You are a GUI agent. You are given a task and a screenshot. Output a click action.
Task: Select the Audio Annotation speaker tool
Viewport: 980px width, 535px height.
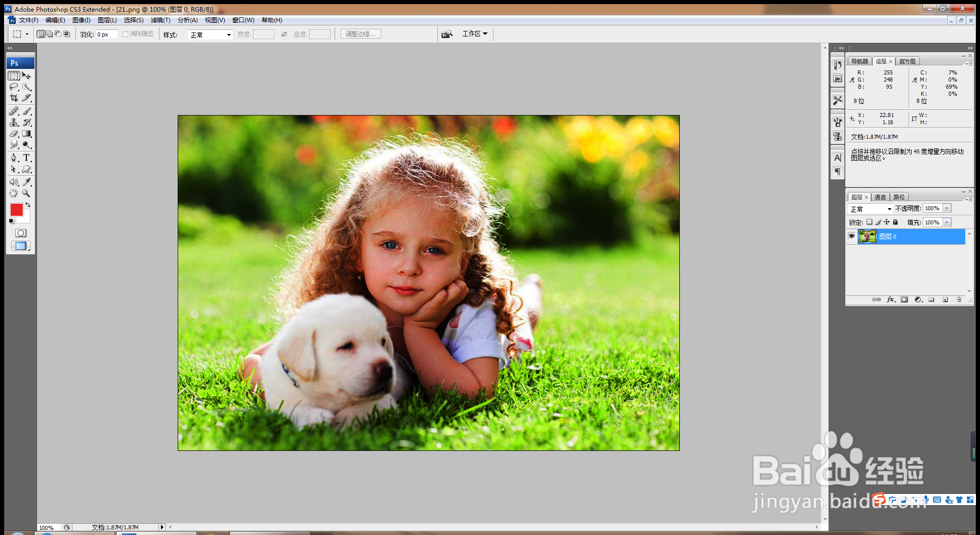point(14,182)
